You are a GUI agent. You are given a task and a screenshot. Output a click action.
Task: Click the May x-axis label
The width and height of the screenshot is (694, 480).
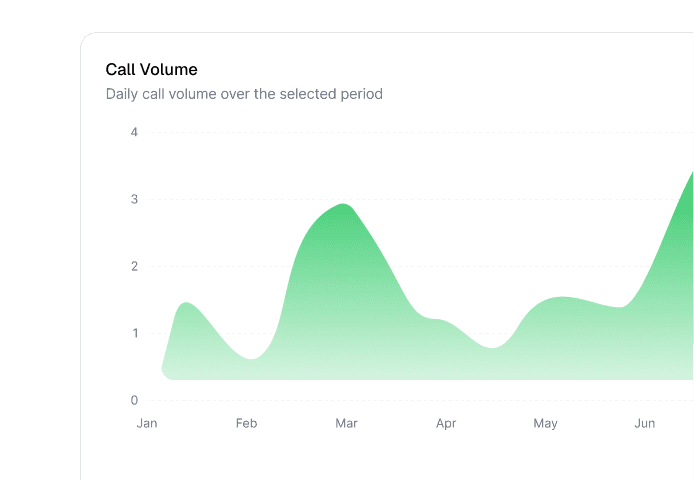(x=545, y=424)
